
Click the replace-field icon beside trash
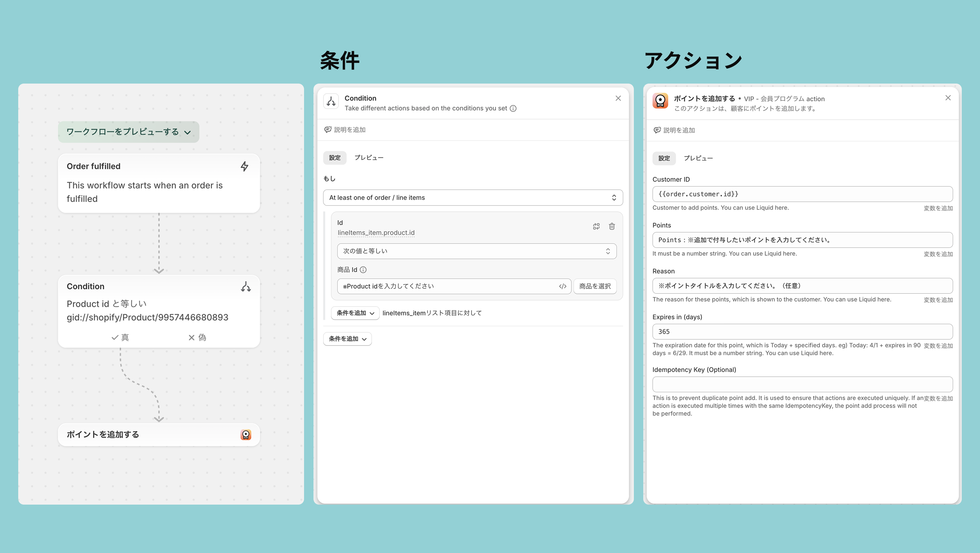[596, 227]
